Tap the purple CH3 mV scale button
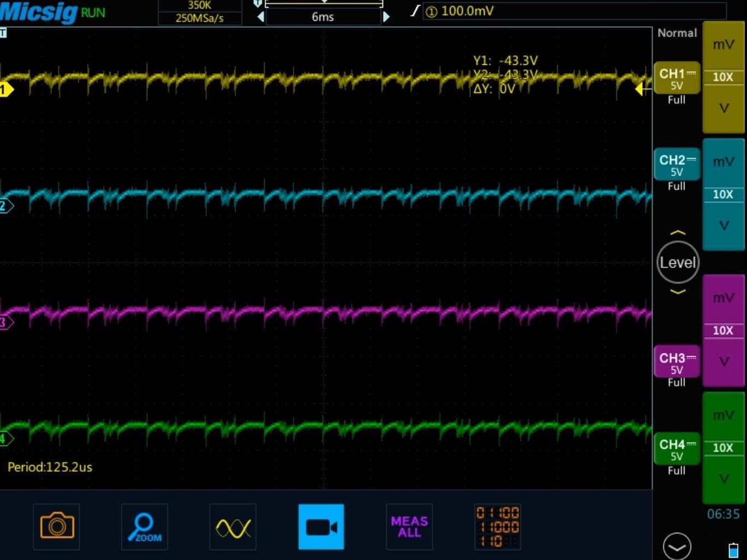747x560 pixels. click(x=724, y=298)
